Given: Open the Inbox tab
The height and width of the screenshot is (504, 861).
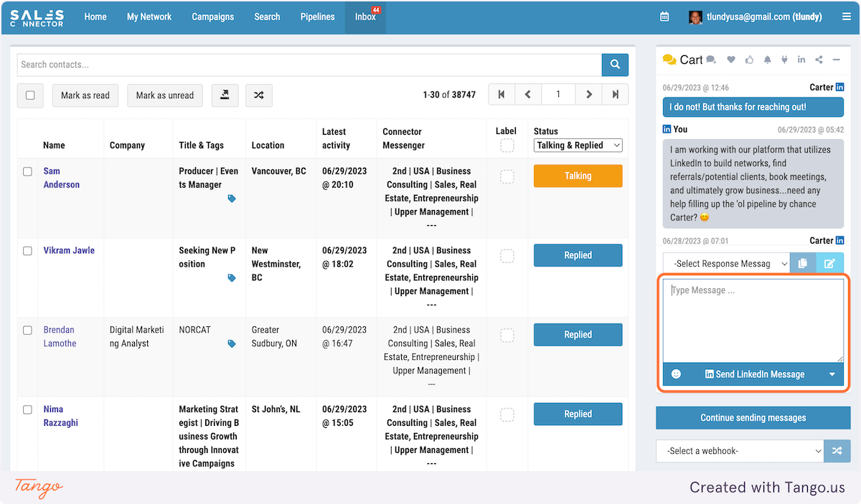Looking at the screenshot, I should pyautogui.click(x=365, y=16).
